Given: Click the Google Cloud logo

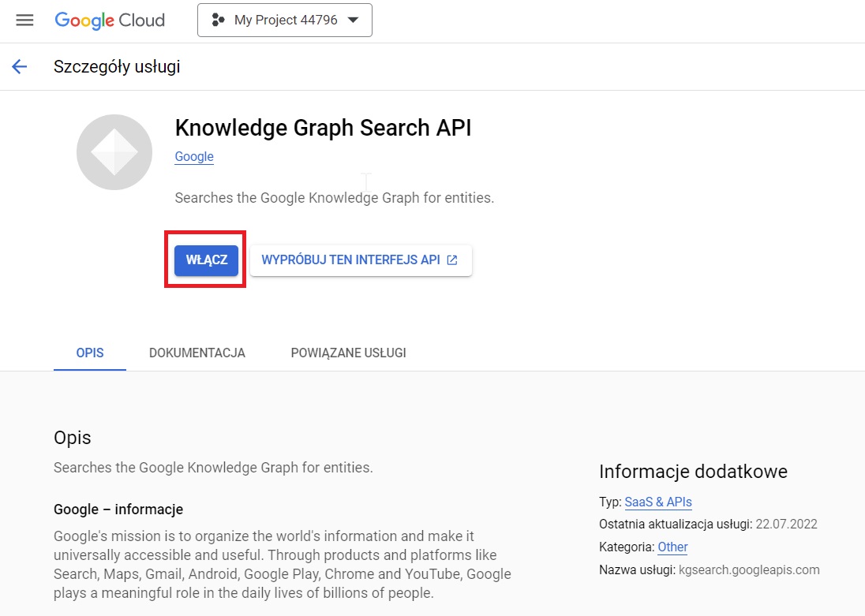Looking at the screenshot, I should point(109,20).
